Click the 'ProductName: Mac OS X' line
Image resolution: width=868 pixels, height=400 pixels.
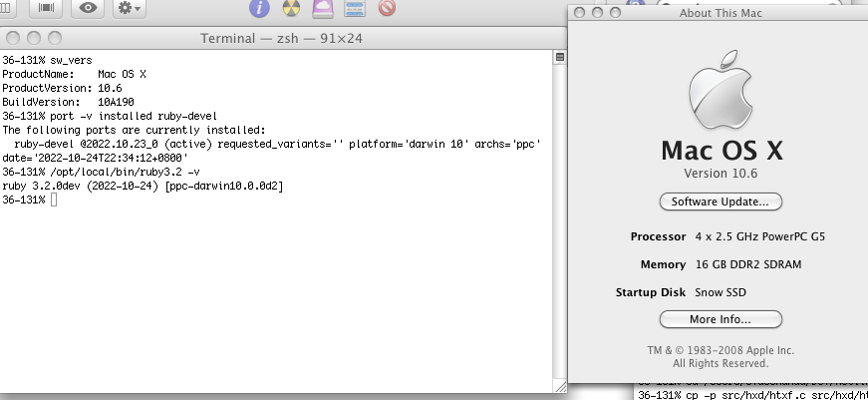click(74, 74)
